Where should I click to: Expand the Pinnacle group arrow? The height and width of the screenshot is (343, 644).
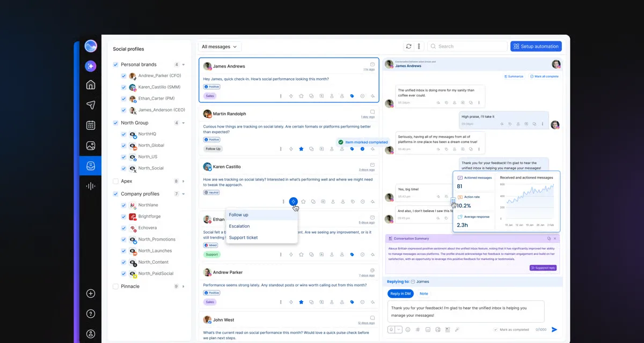[184, 286]
